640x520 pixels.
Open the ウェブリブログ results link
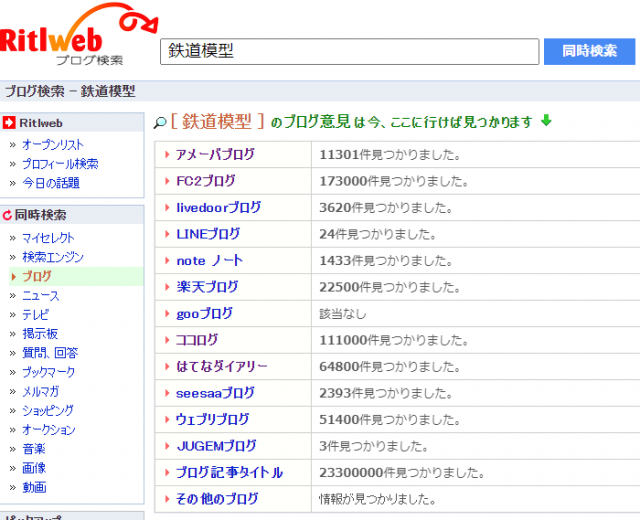pos(212,420)
